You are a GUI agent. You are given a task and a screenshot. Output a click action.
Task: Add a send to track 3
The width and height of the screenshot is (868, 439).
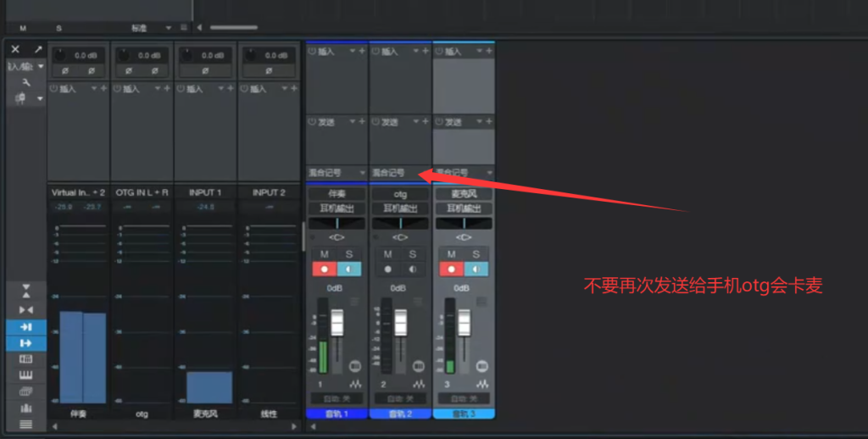click(489, 122)
